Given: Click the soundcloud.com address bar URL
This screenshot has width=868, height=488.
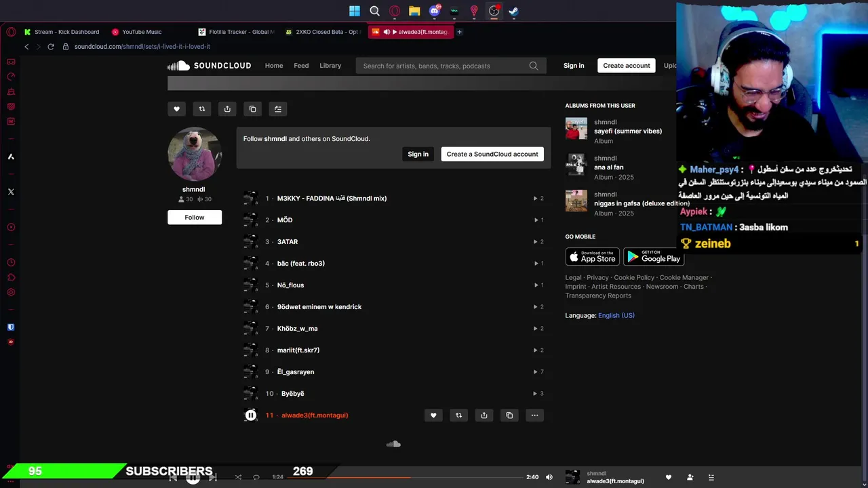Looking at the screenshot, I should pos(142,47).
